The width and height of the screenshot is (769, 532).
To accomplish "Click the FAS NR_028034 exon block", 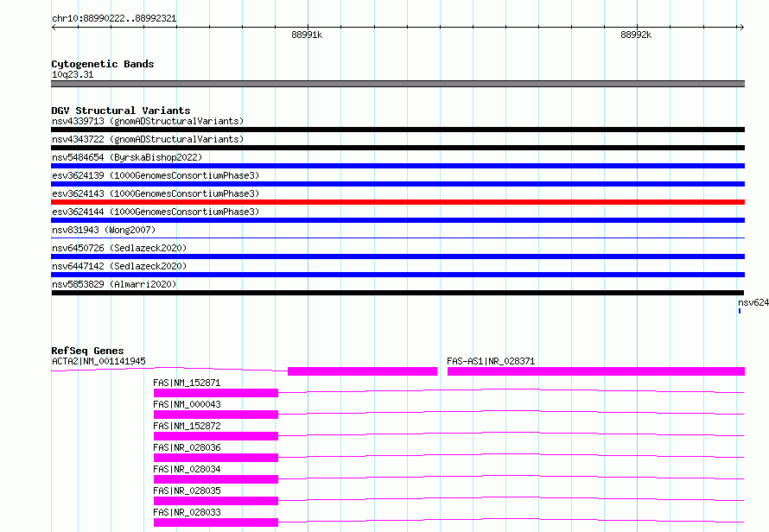I will pyautogui.click(x=216, y=479).
